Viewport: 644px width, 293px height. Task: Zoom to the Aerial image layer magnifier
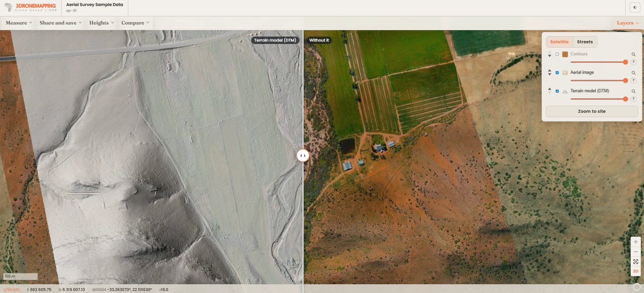634,73
